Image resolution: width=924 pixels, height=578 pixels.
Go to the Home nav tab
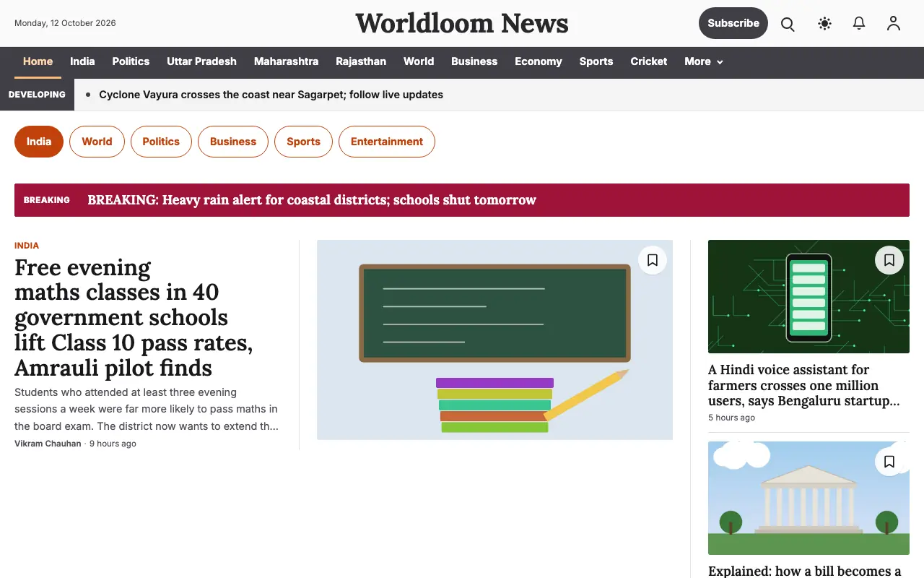38,61
